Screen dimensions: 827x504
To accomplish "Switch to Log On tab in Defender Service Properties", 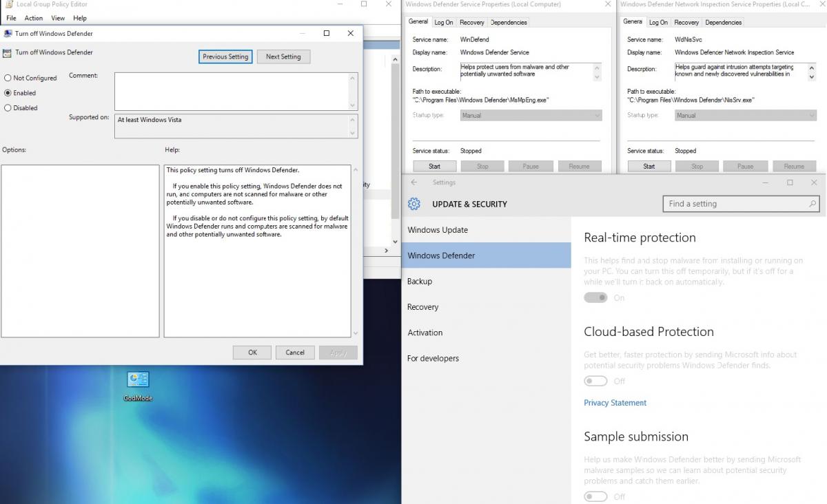I will click(444, 23).
